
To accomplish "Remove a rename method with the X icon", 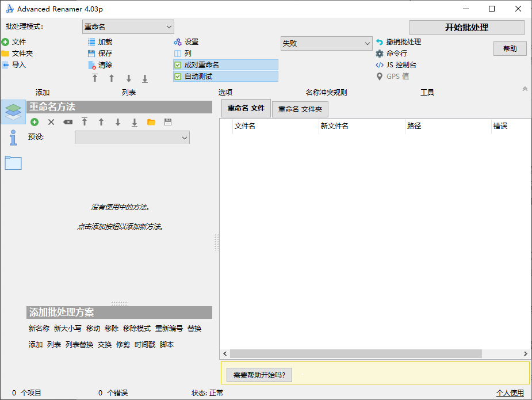I will pyautogui.click(x=51, y=122).
